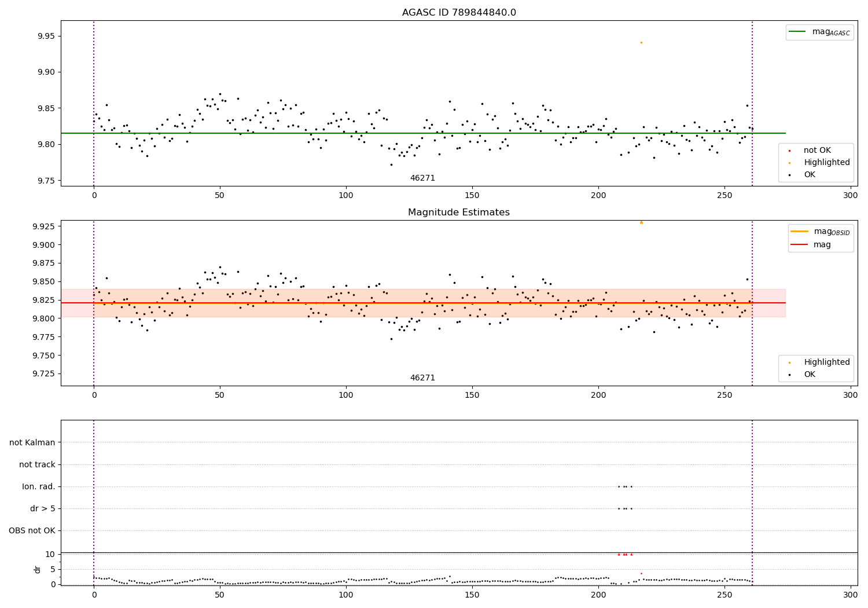This screenshot has width=868, height=608.
Task: Click the 'Magnitude Estimates' plot title
Action: tap(459, 213)
